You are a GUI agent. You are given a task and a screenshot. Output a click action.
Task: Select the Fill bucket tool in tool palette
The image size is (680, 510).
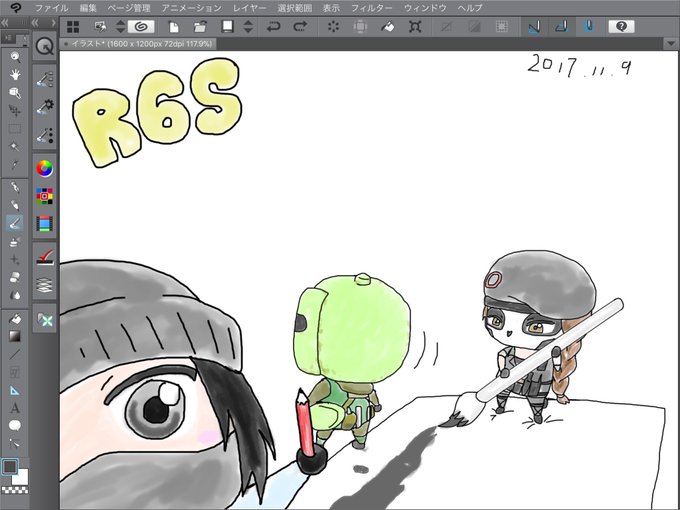(x=15, y=319)
